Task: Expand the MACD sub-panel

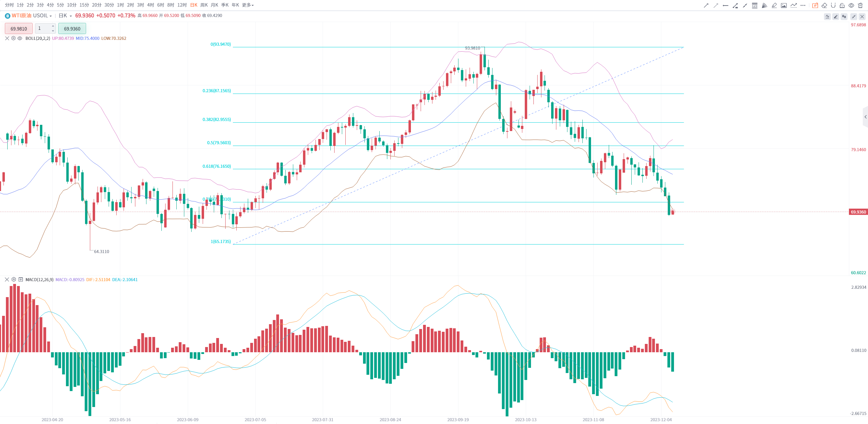Action: point(21,279)
